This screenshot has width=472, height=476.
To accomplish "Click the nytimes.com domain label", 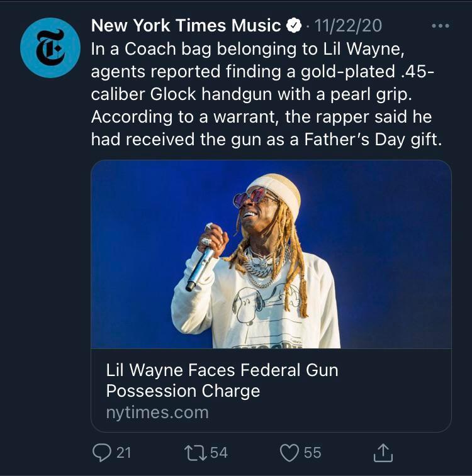I will (x=157, y=412).
